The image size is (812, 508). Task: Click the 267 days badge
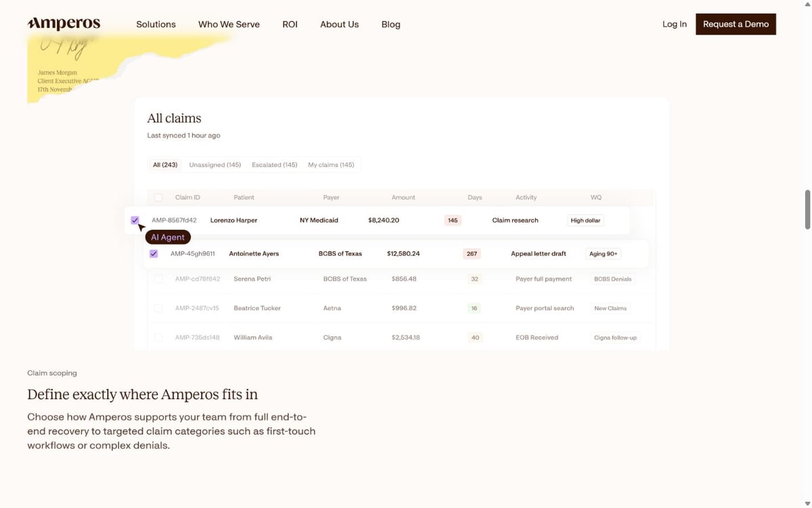472,254
